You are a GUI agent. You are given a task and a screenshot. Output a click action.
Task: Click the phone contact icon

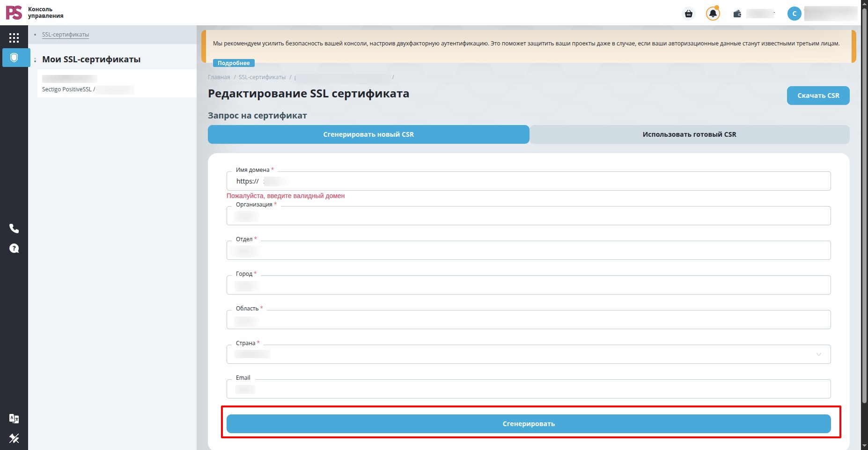pyautogui.click(x=14, y=229)
